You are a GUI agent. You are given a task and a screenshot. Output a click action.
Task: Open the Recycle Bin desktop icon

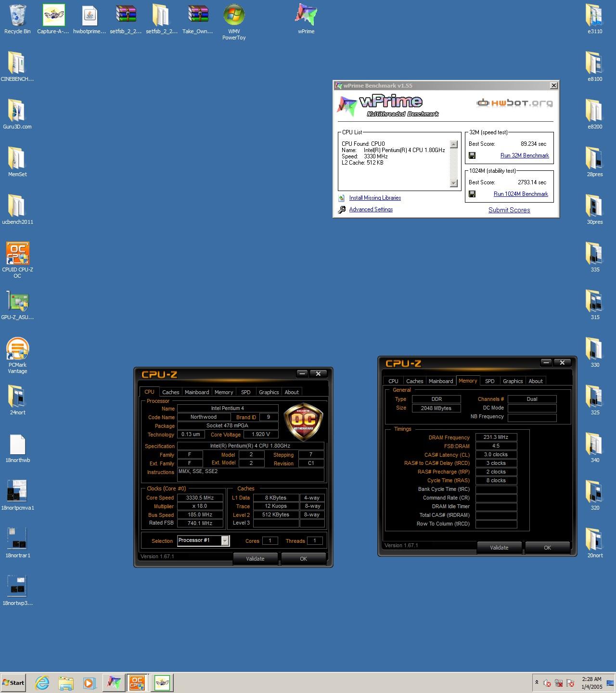click(x=17, y=19)
